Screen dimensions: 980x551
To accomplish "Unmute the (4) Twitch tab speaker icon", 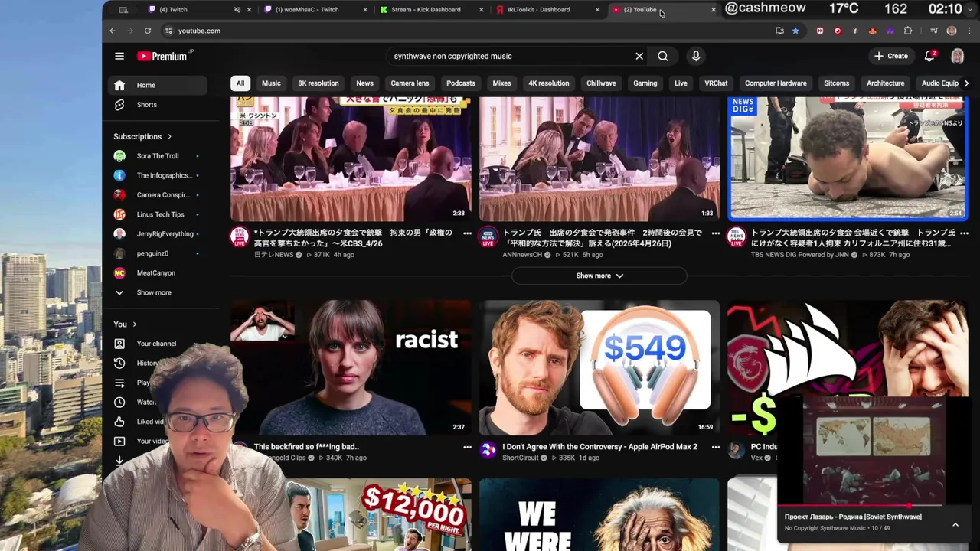I will coord(237,10).
